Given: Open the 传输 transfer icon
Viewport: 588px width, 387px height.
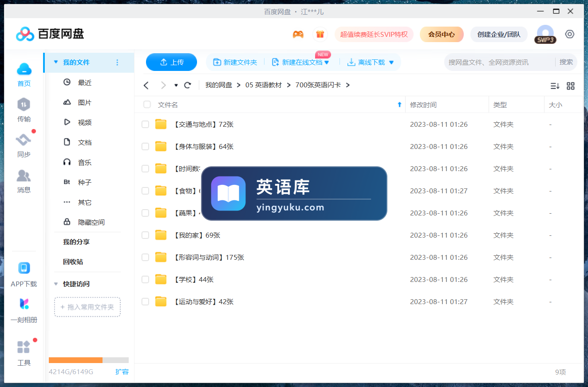Looking at the screenshot, I should (x=24, y=105).
